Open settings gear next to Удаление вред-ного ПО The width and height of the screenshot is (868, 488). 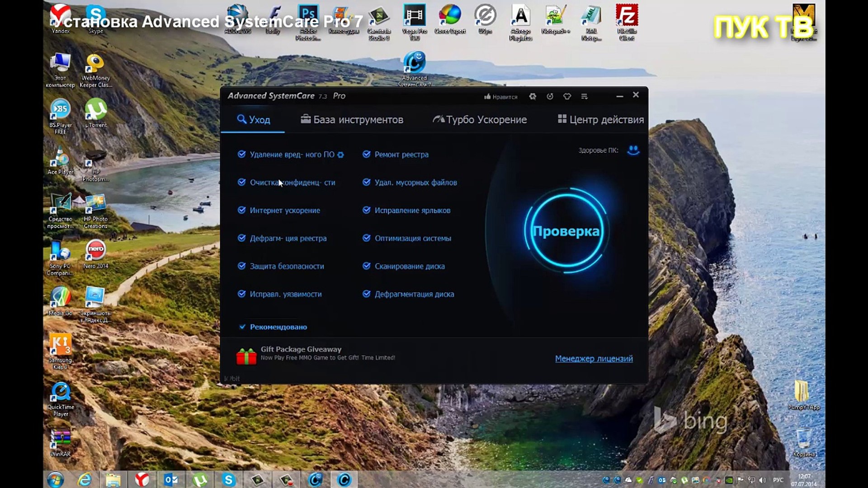pos(340,155)
